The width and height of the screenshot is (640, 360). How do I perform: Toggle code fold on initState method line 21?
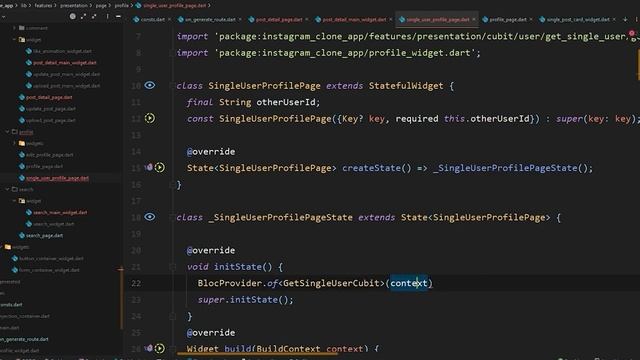point(172,267)
